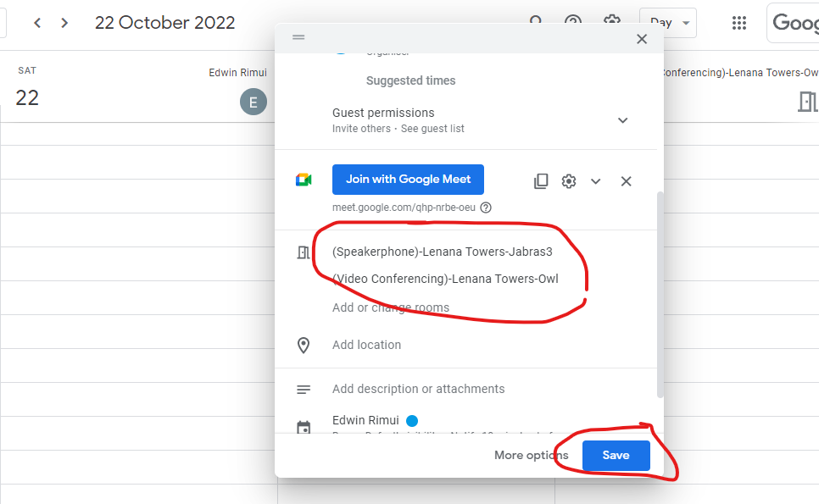Click the Edwin Rimui calendar name
819x504 pixels.
365,420
